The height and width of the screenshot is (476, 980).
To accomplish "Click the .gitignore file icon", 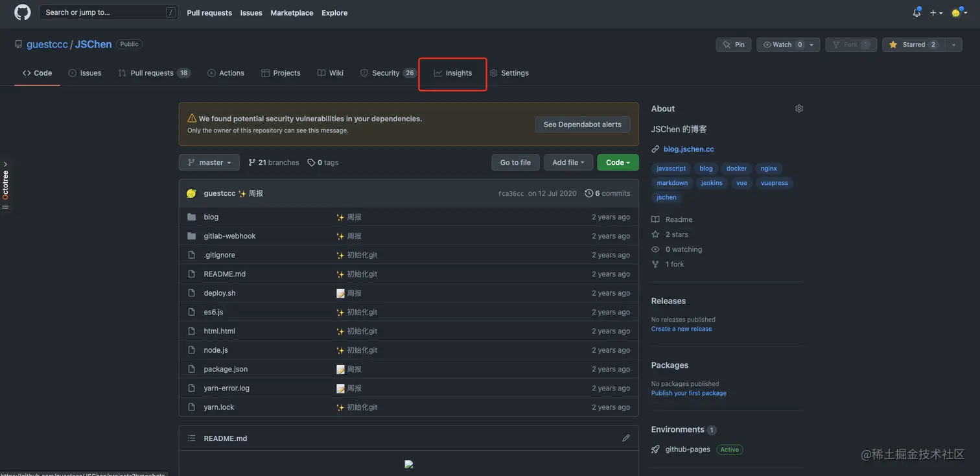I will click(x=191, y=255).
